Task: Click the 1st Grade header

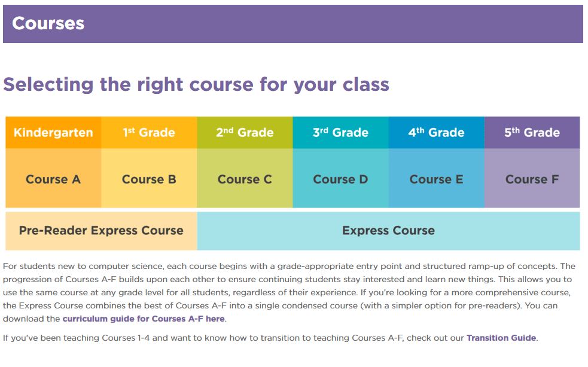Action: 149,133
